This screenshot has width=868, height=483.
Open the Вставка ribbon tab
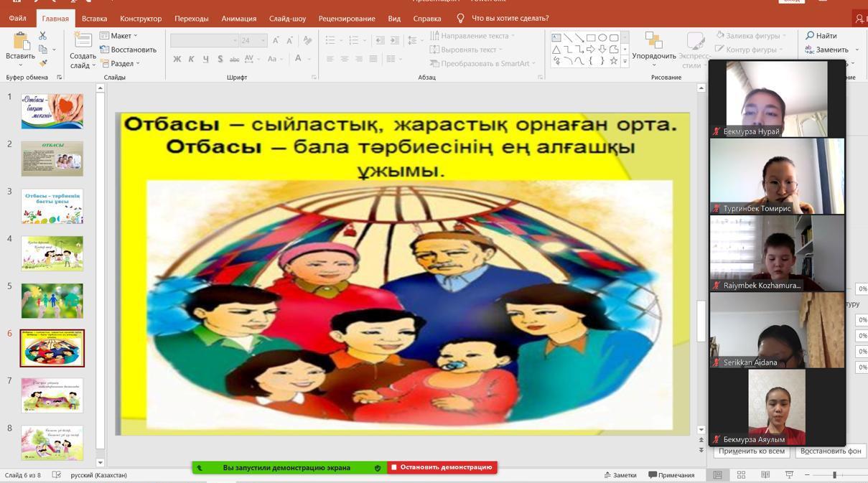click(94, 19)
